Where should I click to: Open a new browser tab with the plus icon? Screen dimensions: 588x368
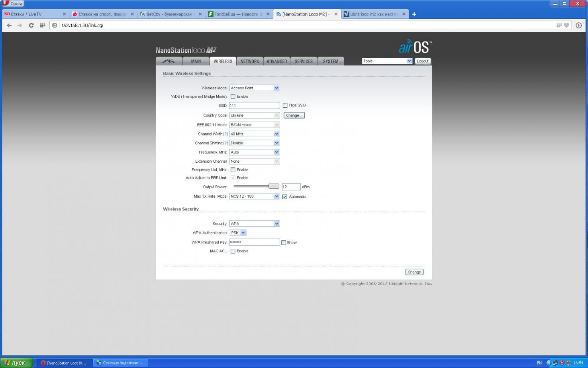pyautogui.click(x=414, y=14)
